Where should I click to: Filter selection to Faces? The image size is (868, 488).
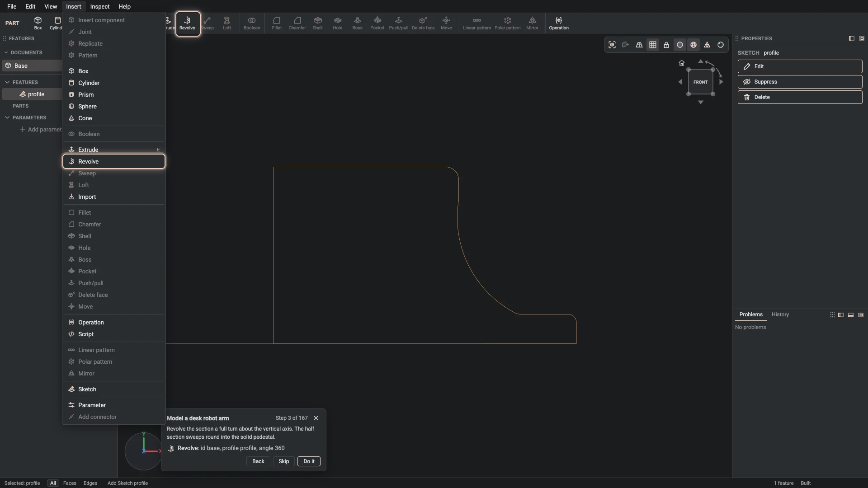click(70, 483)
